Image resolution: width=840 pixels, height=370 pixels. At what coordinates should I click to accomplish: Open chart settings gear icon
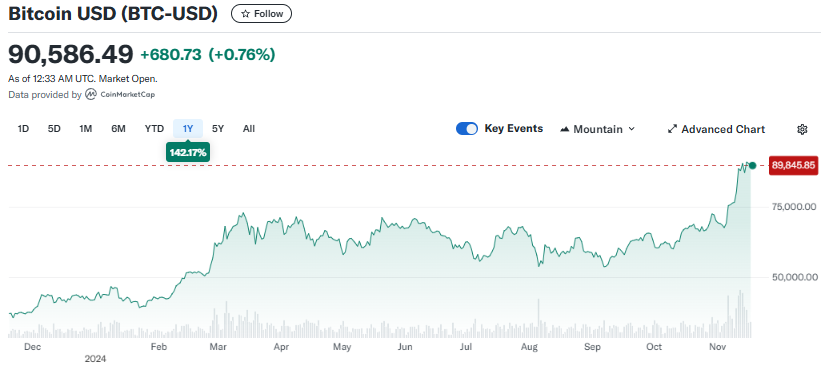pyautogui.click(x=802, y=129)
